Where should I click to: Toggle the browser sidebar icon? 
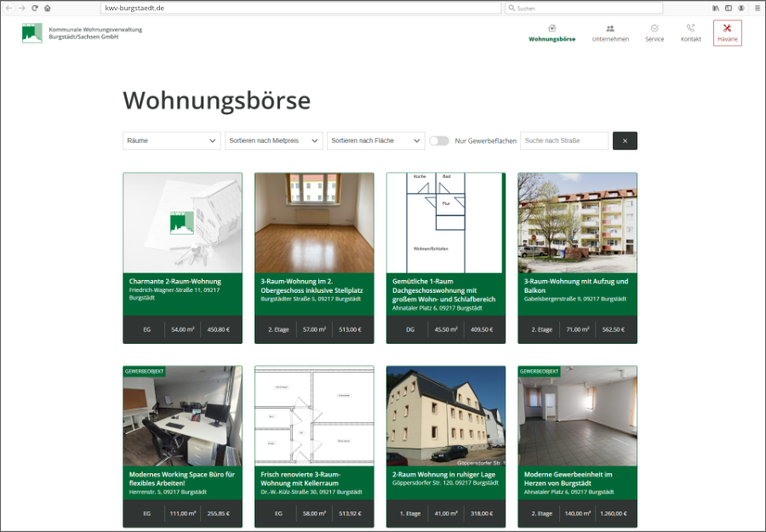(729, 8)
